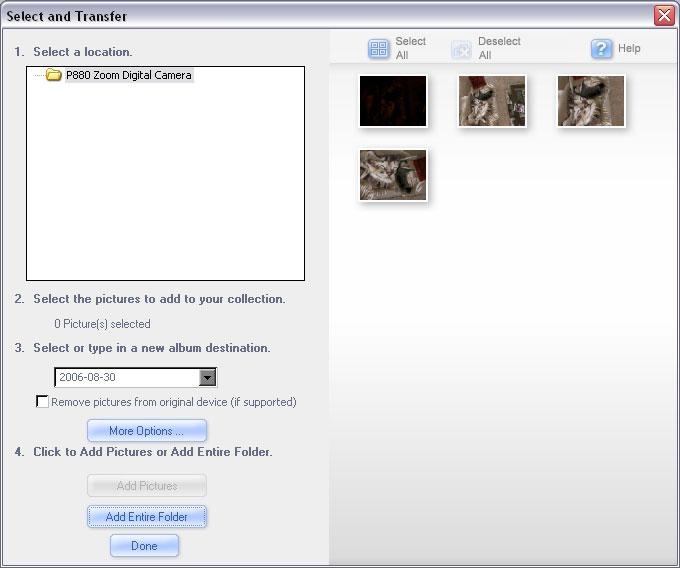Close the Select and Transfer dialog
680x568 pixels.
[664, 16]
